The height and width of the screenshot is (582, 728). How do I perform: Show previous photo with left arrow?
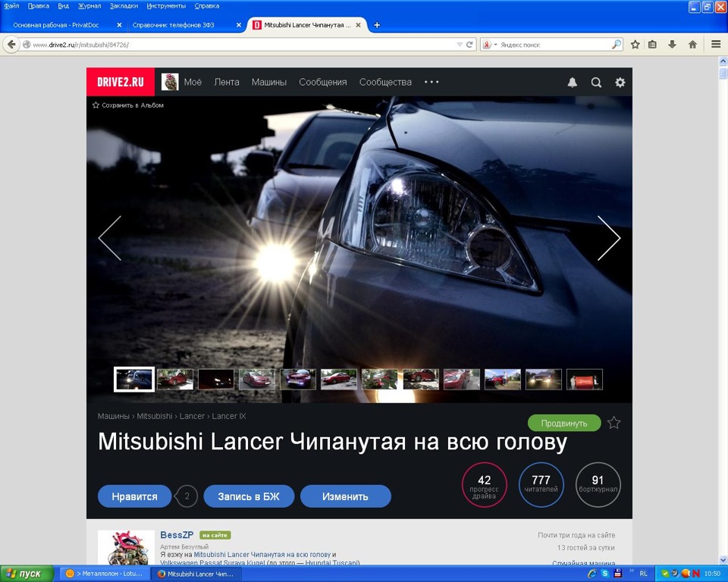click(x=109, y=238)
